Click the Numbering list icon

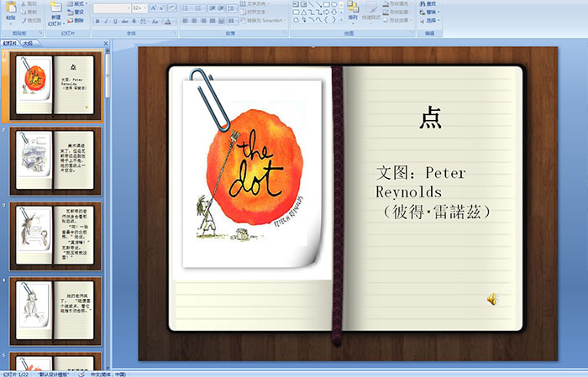(x=199, y=8)
